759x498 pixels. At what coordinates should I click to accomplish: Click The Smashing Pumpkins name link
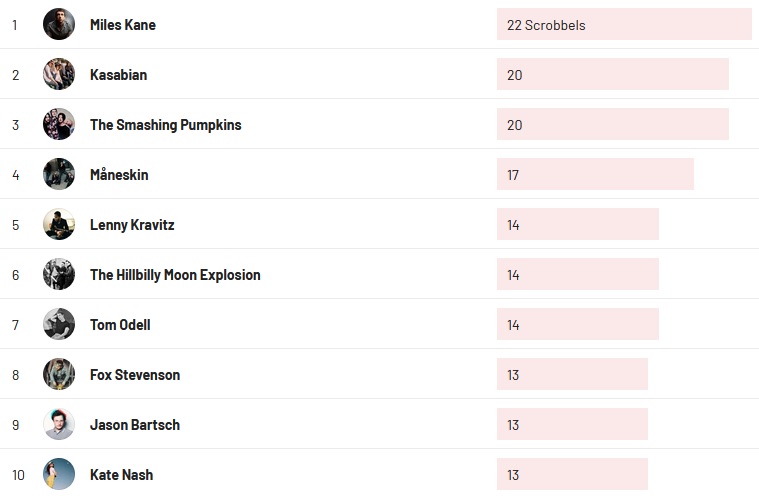coord(165,125)
